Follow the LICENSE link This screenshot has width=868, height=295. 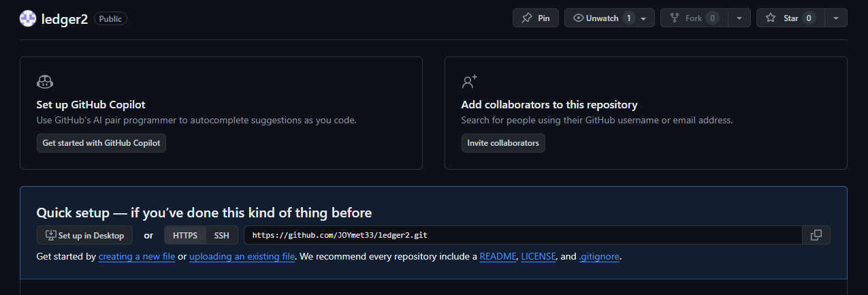pyautogui.click(x=539, y=257)
